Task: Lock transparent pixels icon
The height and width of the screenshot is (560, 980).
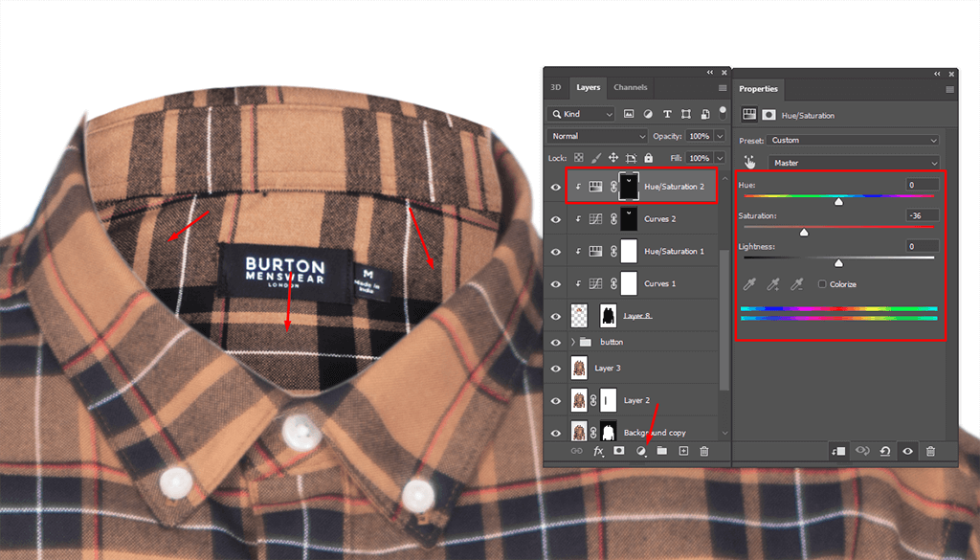Action: click(x=579, y=158)
